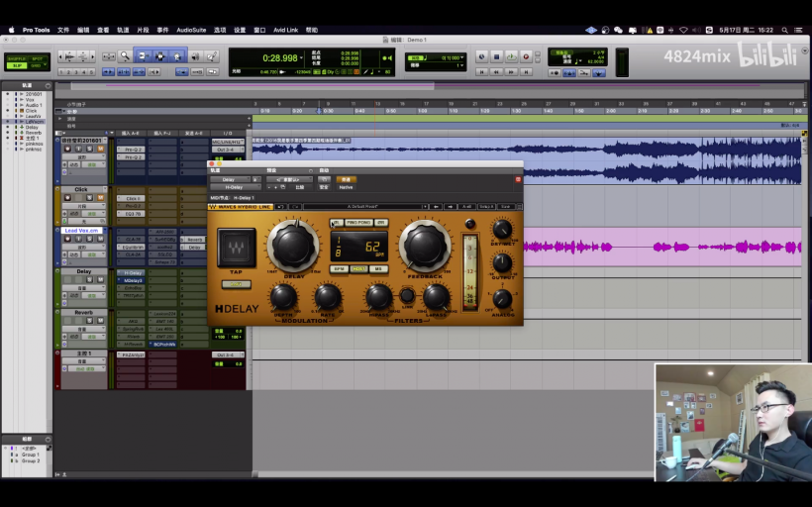Image resolution: width=812 pixels, height=507 pixels.
Task: Open WeChat icon in macOS menu bar
Action: [x=618, y=30]
